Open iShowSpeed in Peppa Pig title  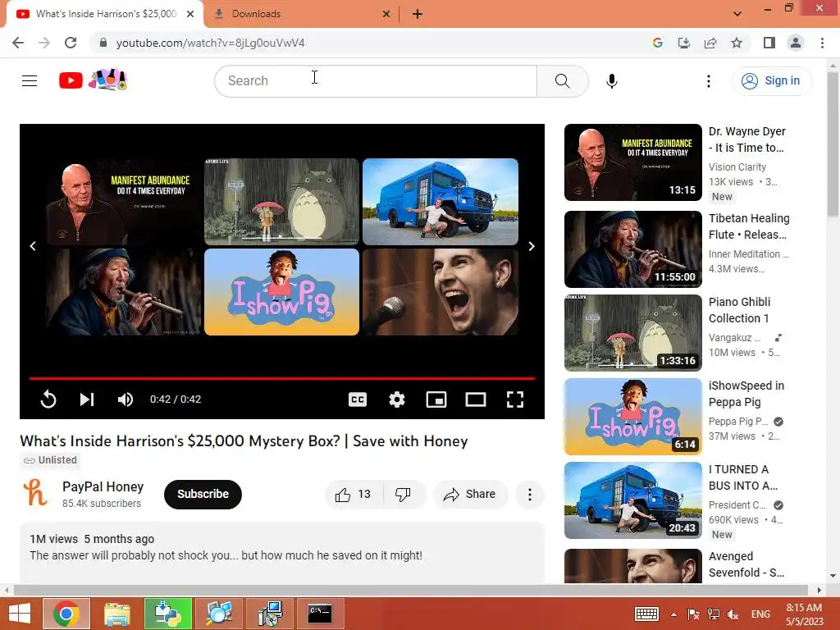[746, 394]
